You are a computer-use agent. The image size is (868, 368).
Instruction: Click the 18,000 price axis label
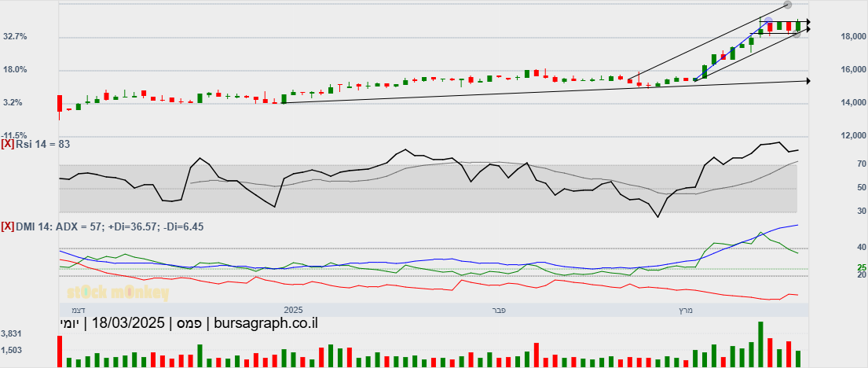(853, 37)
